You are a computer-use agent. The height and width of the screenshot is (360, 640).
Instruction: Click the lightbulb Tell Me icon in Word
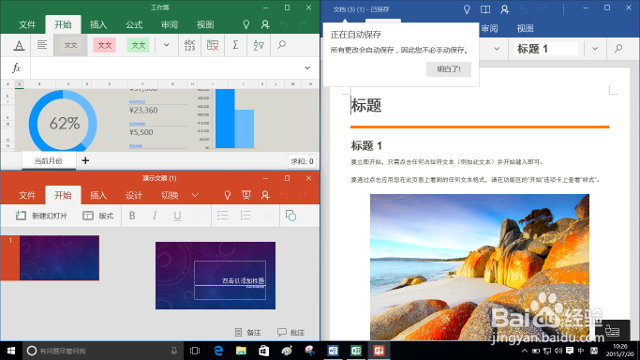pyautogui.click(x=467, y=9)
